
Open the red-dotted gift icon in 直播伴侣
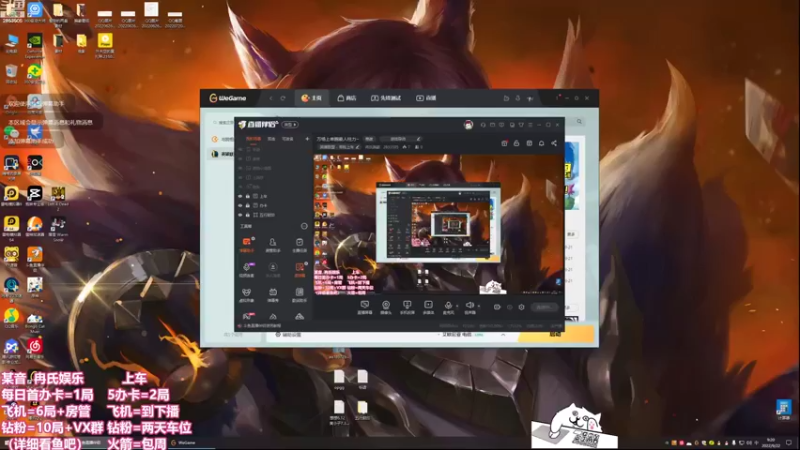click(x=504, y=143)
